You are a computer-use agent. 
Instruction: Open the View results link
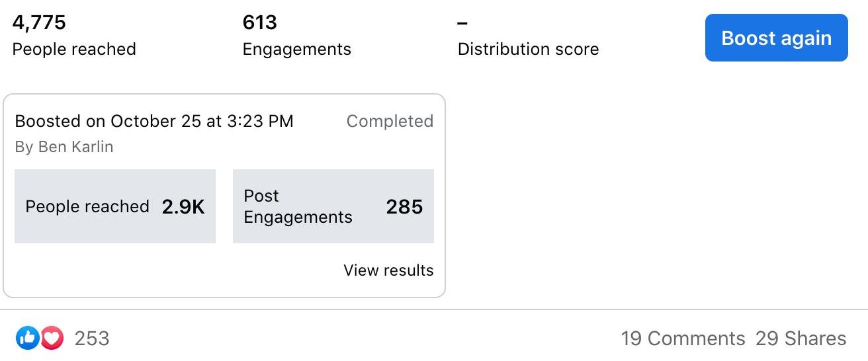(x=388, y=270)
